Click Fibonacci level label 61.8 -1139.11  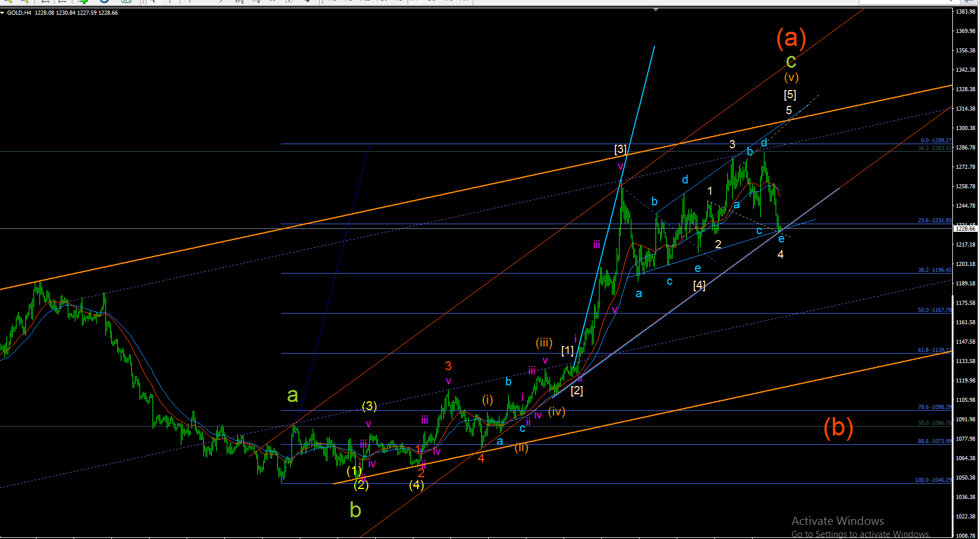(x=935, y=350)
